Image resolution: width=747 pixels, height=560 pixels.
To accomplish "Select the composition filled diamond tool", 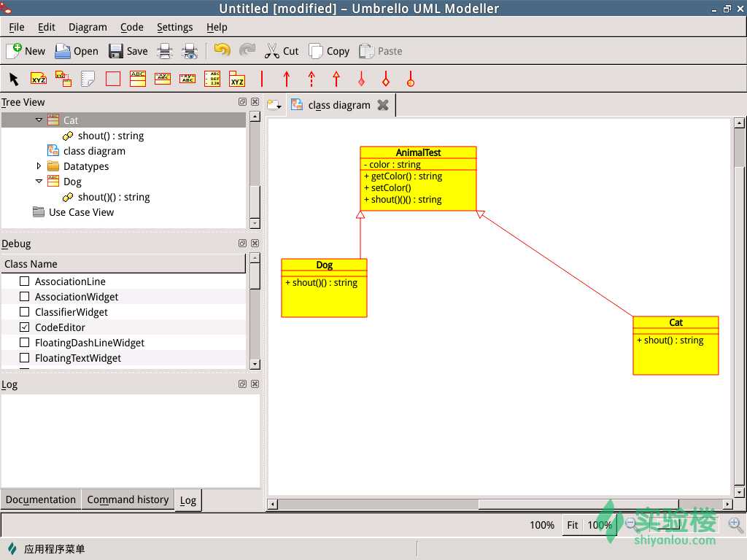I will point(361,79).
